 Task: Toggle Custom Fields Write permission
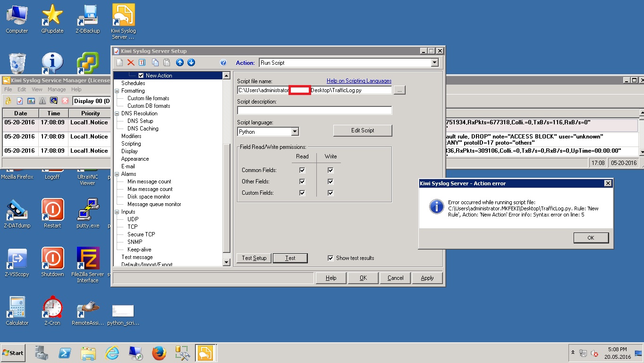pos(330,193)
